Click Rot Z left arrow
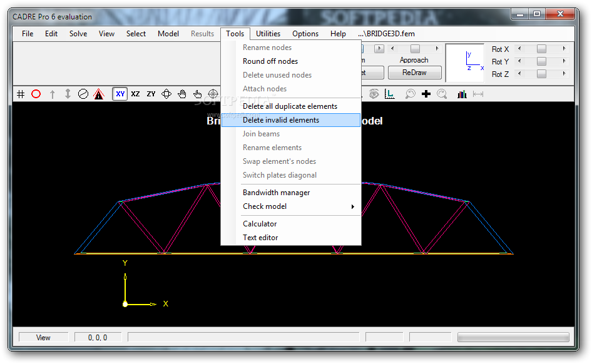 pyautogui.click(x=520, y=74)
